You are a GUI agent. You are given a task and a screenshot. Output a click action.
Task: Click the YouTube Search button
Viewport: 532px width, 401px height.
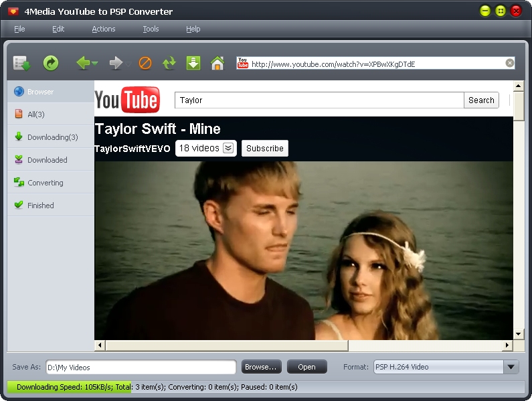(x=481, y=100)
